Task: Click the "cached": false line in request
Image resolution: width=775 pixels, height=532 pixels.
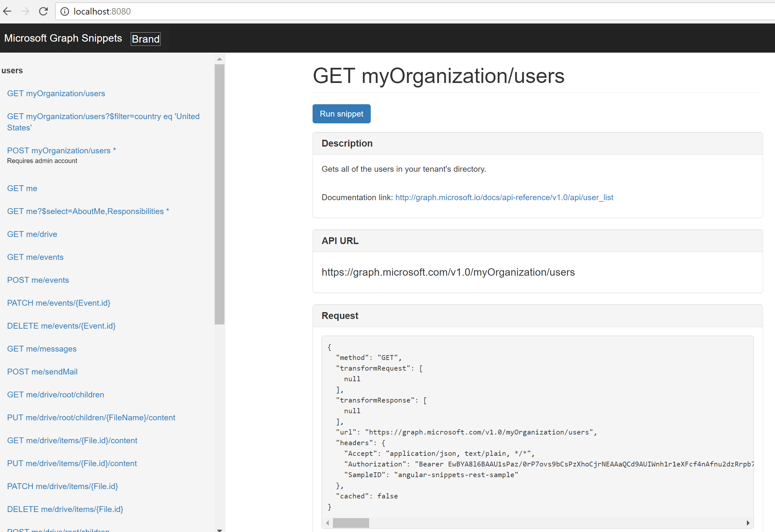Action: [367, 496]
